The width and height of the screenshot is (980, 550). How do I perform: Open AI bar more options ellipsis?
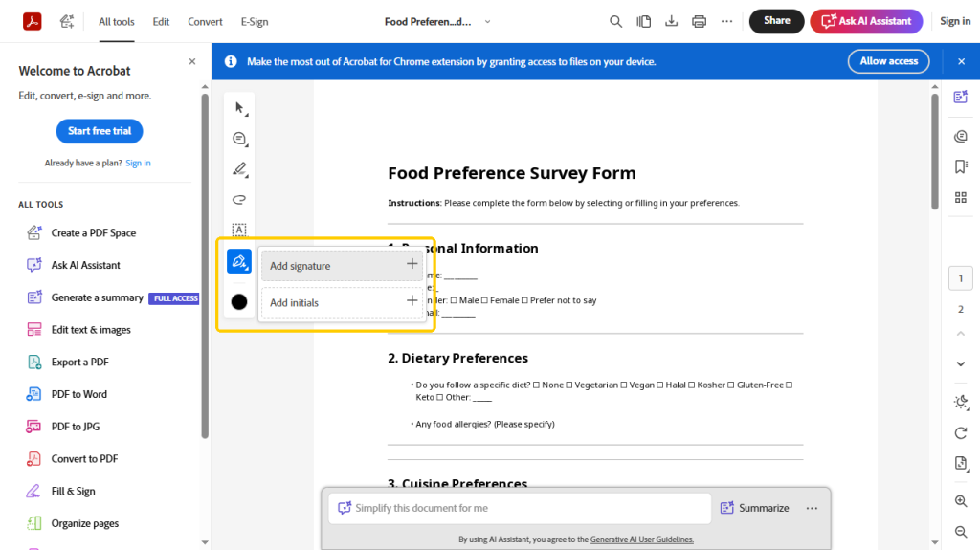point(812,508)
